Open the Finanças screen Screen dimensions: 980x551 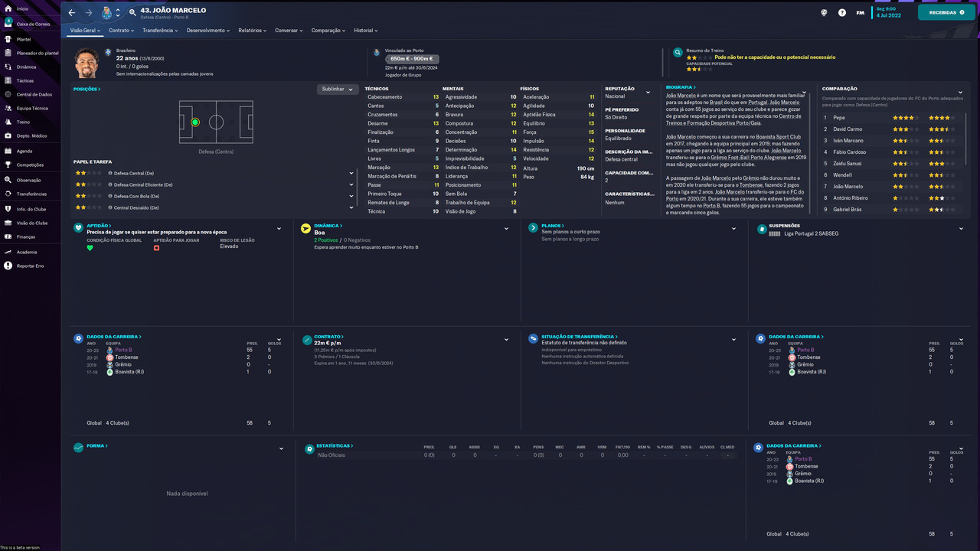tap(26, 237)
